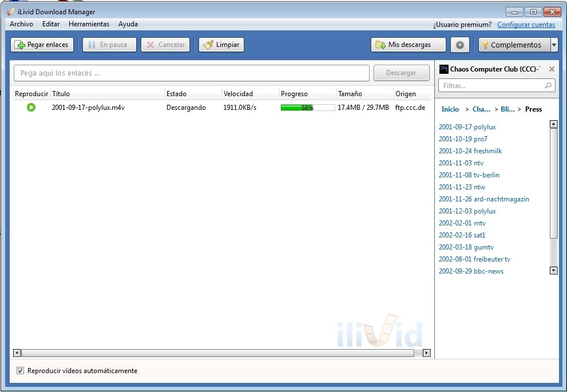The height and width of the screenshot is (392, 567).
Task: Open 2001-10-19 pro7 link
Action: (462, 139)
